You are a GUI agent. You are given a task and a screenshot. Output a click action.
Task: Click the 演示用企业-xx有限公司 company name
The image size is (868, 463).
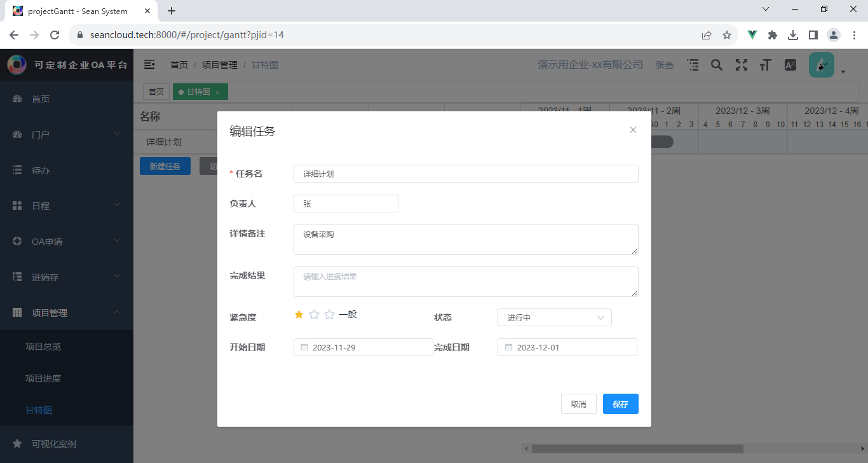[590, 65]
